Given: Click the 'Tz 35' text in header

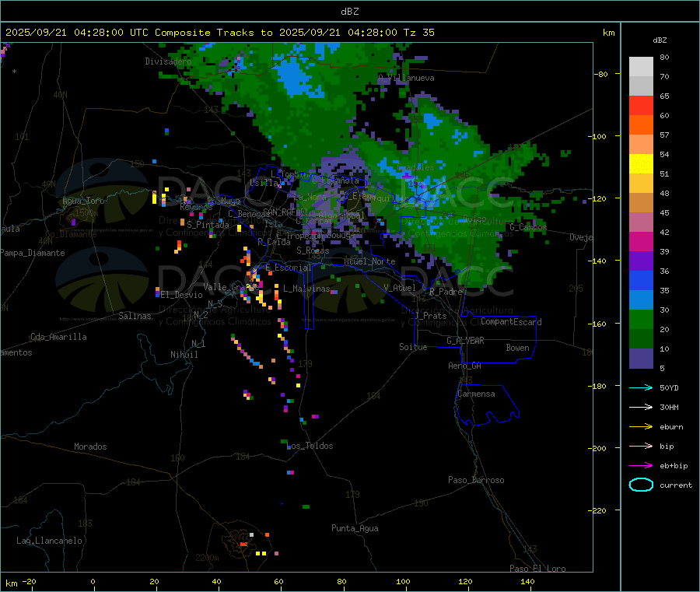Looking at the screenshot, I should click(418, 33).
